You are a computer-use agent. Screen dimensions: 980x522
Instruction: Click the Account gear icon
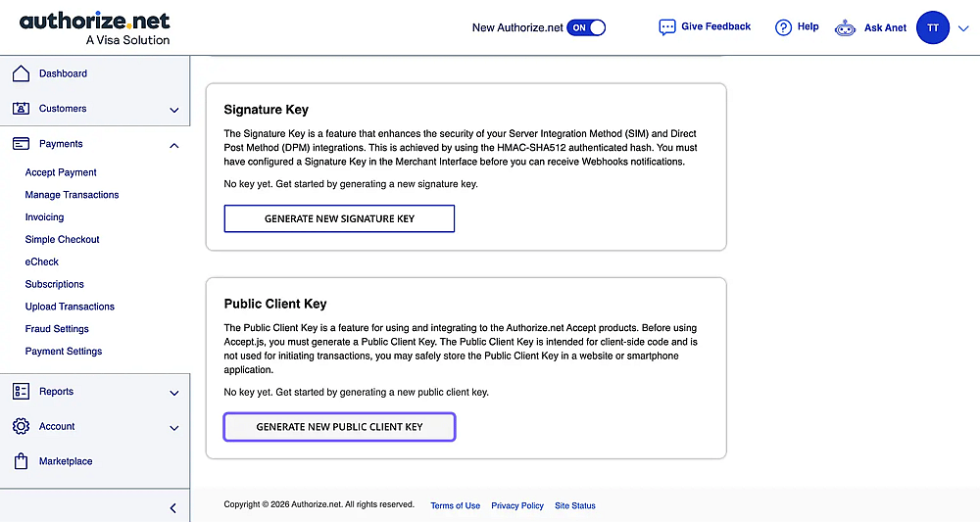tap(21, 426)
